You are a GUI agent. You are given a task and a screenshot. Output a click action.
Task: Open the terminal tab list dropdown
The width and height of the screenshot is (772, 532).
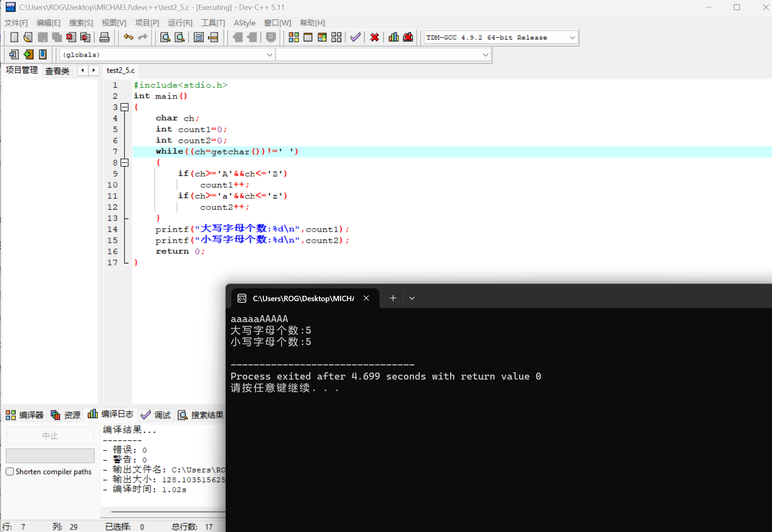pyautogui.click(x=412, y=298)
